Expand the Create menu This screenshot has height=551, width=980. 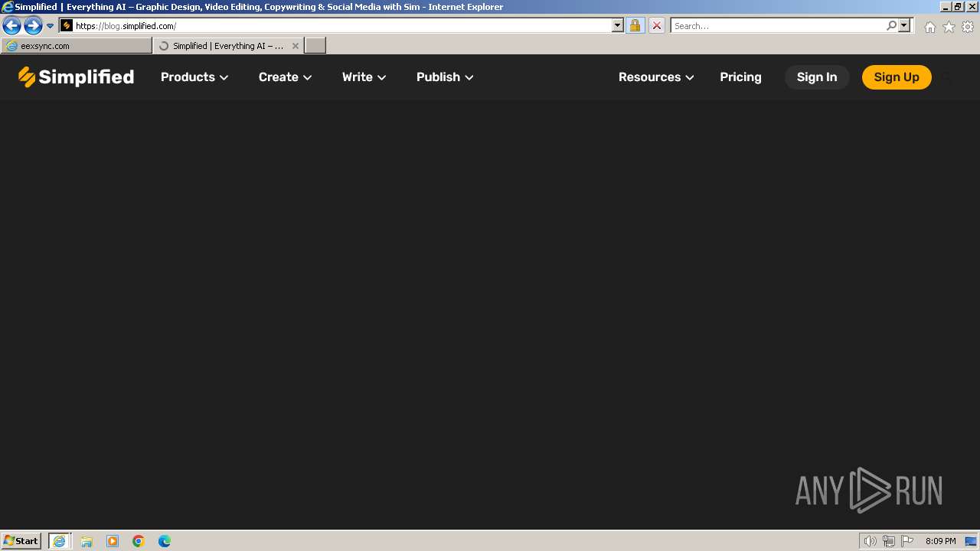(x=285, y=77)
